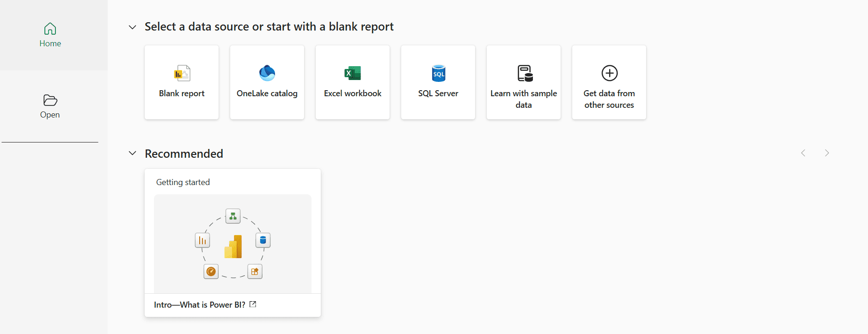This screenshot has height=334, width=868.
Task: Click the plus icon for other sources
Action: pos(609,73)
